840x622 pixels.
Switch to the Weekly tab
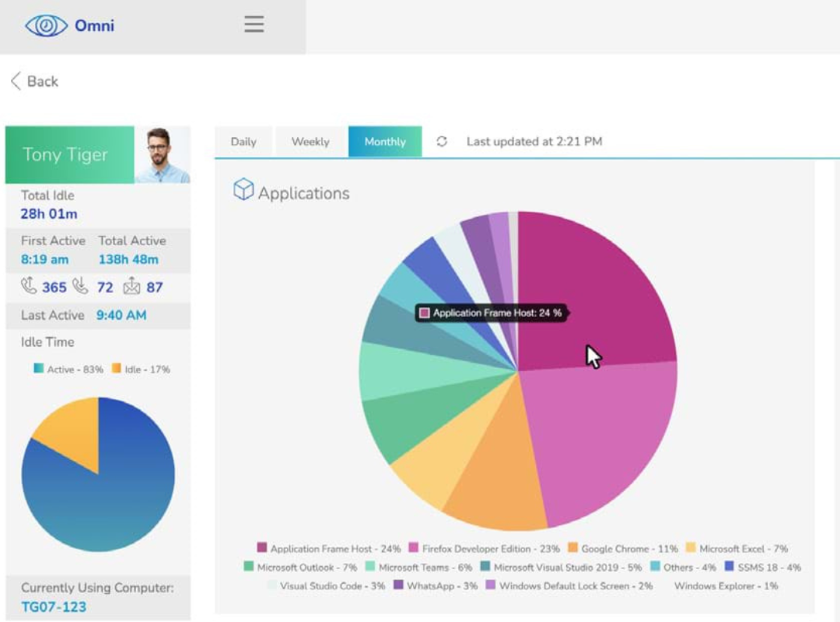(x=310, y=142)
